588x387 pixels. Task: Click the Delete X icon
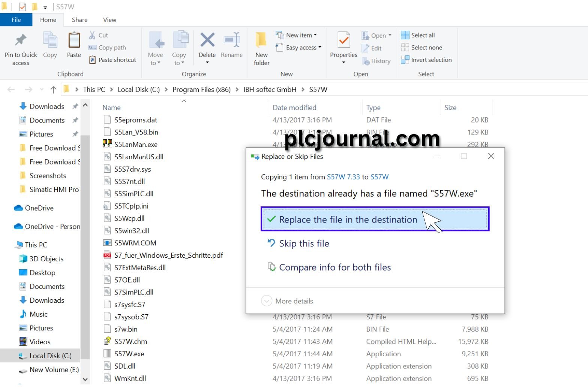pyautogui.click(x=207, y=40)
